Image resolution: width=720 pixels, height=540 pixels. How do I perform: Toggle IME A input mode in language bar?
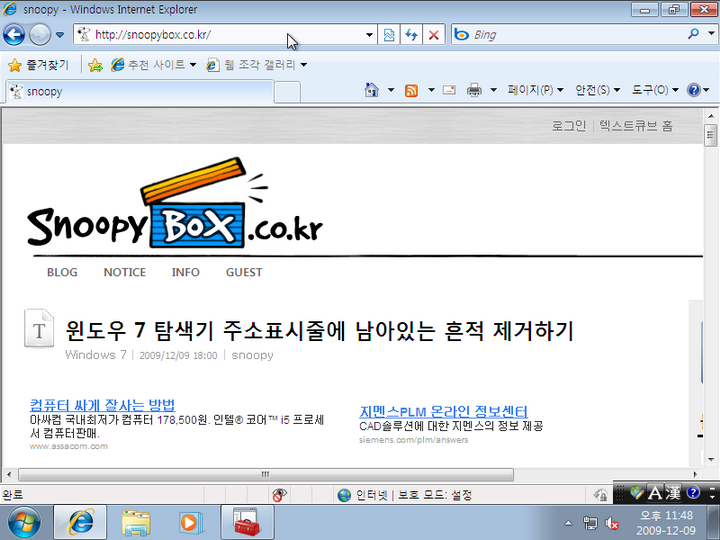655,493
